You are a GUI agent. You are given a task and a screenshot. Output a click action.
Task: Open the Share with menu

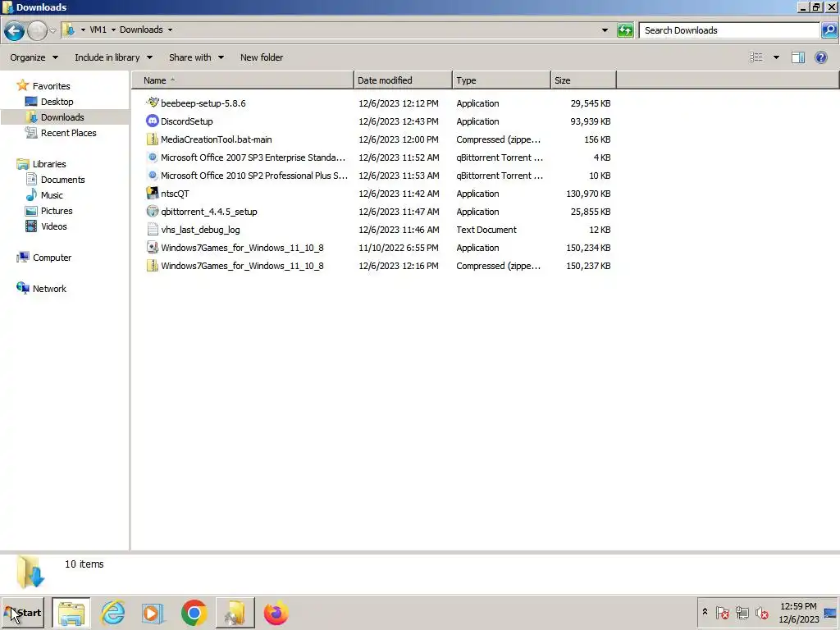click(196, 57)
